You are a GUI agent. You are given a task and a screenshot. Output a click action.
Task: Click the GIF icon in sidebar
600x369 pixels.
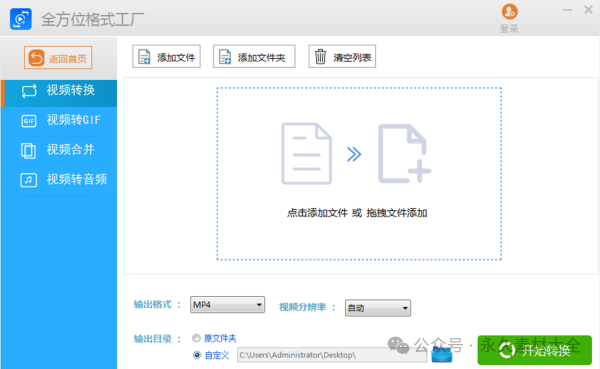(x=29, y=121)
